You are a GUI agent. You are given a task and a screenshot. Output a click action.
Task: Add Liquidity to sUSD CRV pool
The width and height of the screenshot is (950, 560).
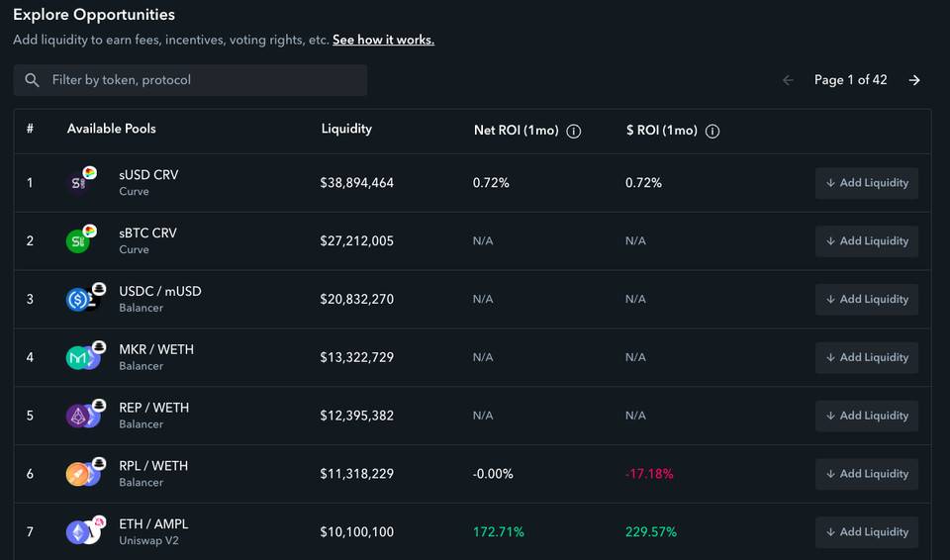(867, 183)
